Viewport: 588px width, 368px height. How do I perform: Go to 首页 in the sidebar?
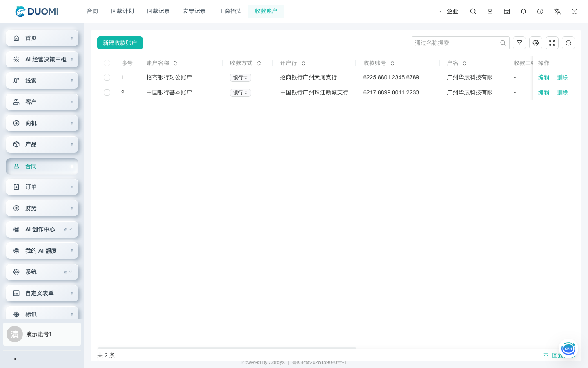click(x=42, y=38)
